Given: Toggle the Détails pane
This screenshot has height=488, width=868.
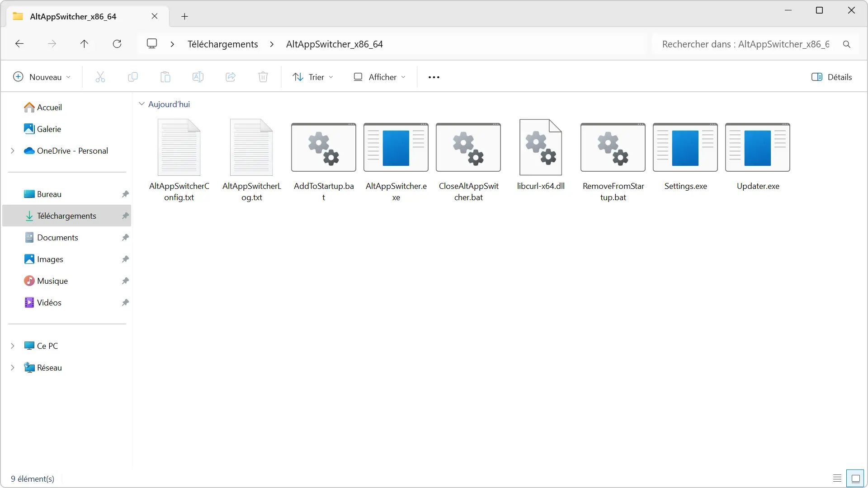Looking at the screenshot, I should (x=832, y=77).
